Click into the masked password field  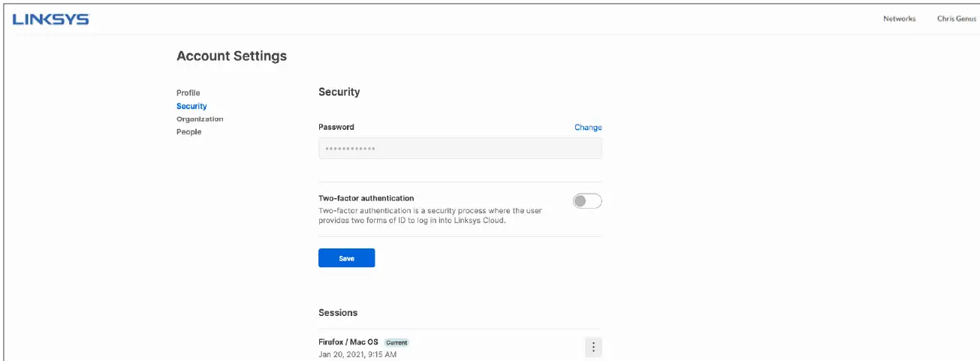460,149
